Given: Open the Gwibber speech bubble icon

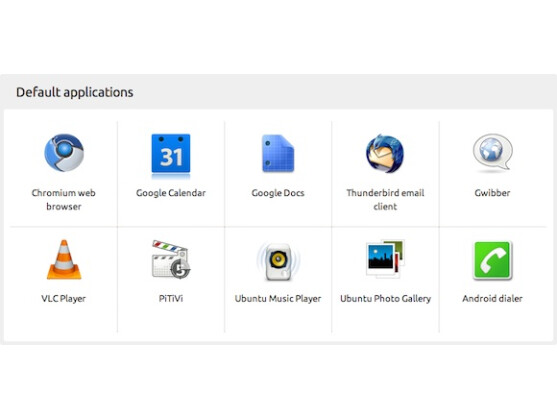Looking at the screenshot, I should coord(493,153).
